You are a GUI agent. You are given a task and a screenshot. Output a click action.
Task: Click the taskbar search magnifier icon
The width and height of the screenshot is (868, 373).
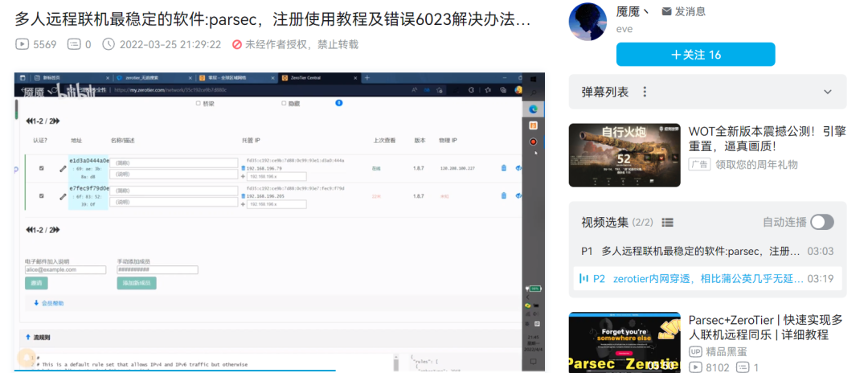coord(534,93)
